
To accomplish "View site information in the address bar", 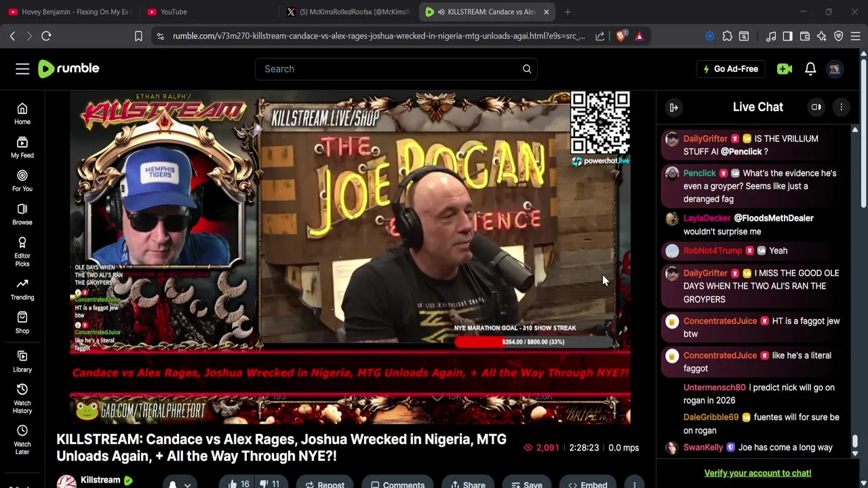I will pos(160,36).
